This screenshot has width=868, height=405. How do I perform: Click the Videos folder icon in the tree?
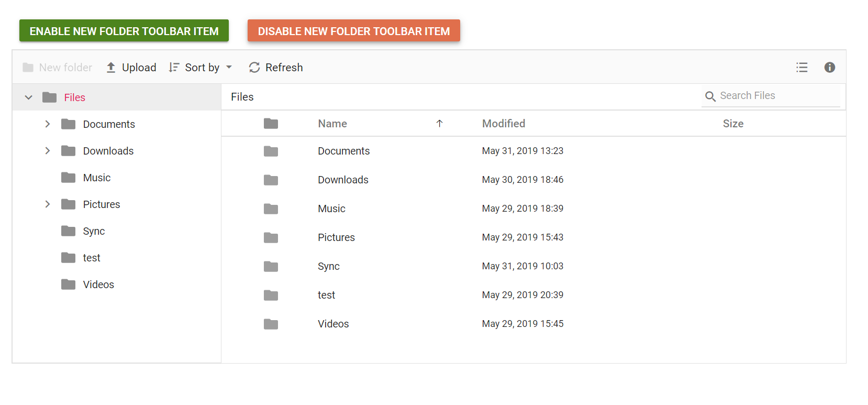tap(69, 284)
